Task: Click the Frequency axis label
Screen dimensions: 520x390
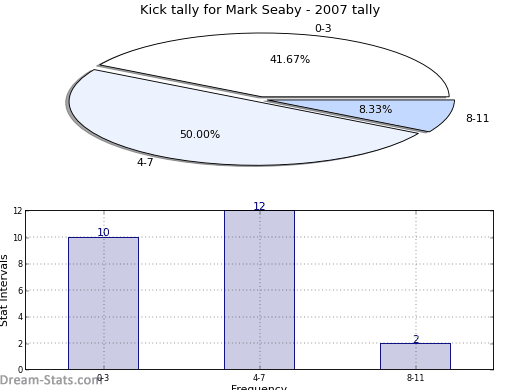Action: coord(259,387)
